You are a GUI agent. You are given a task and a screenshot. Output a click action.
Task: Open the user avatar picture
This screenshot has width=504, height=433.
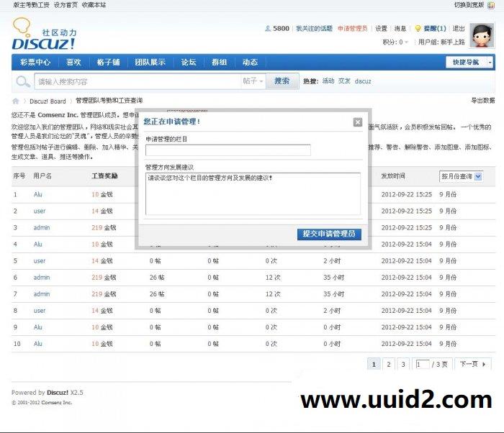482,36
